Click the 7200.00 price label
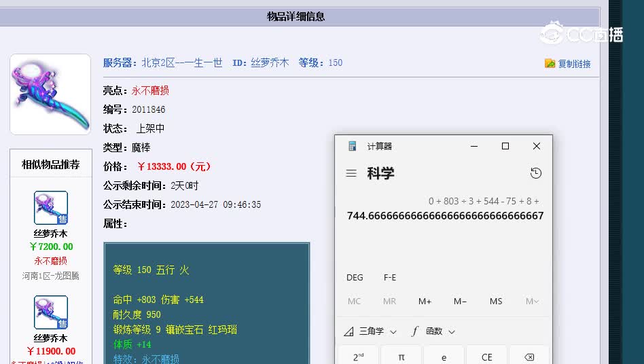644x364 pixels. 51,247
